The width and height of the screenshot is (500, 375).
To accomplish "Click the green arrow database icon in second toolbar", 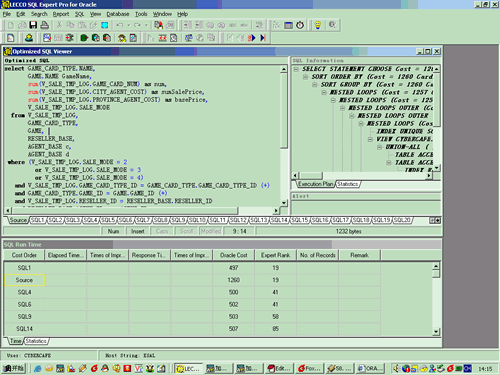I will pos(84,38).
